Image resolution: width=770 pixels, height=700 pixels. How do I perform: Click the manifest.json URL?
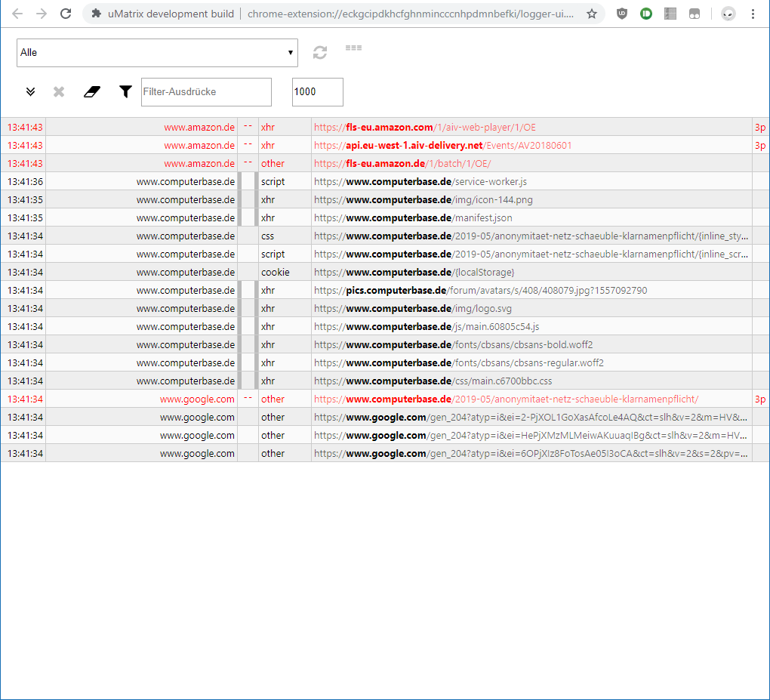pos(413,218)
